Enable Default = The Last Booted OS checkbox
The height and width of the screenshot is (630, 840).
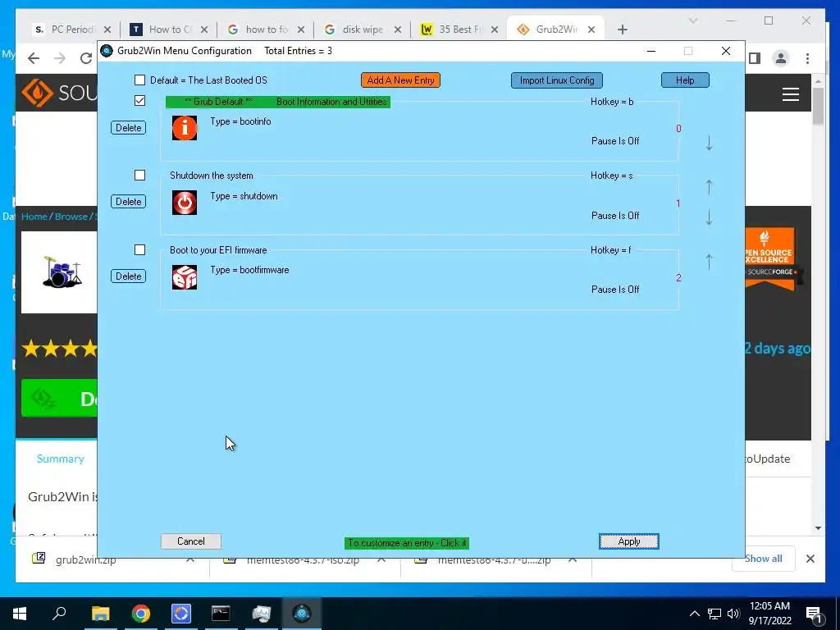coord(139,80)
